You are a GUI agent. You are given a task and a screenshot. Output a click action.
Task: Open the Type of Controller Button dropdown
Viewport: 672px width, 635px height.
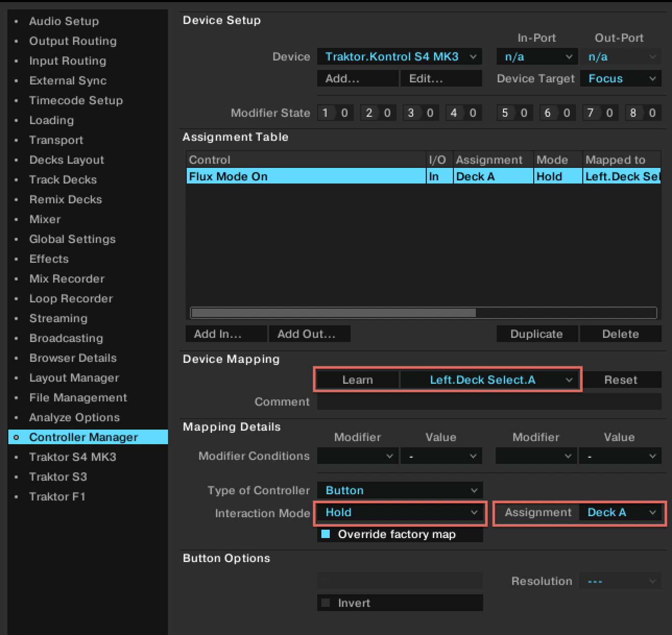(400, 491)
